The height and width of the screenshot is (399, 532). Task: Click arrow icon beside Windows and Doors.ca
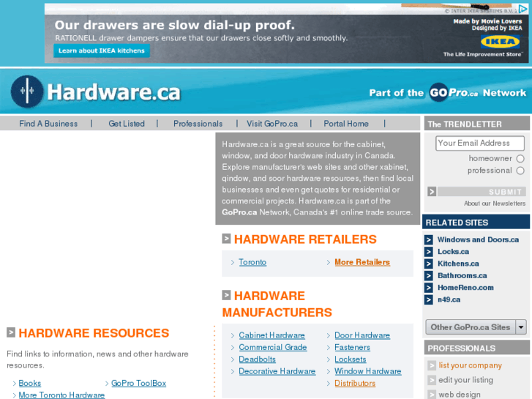pyautogui.click(x=429, y=239)
